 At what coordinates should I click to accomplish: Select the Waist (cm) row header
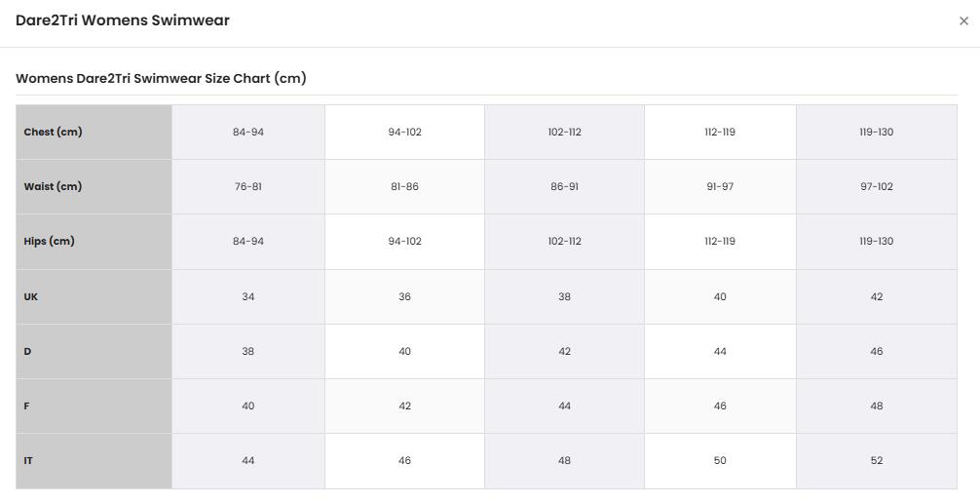[x=94, y=186]
